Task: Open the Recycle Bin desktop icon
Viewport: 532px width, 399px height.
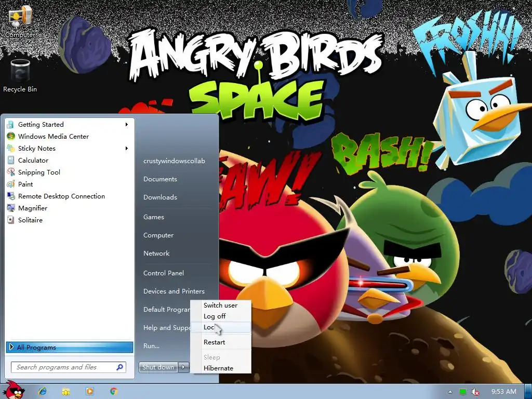Action: [x=20, y=76]
